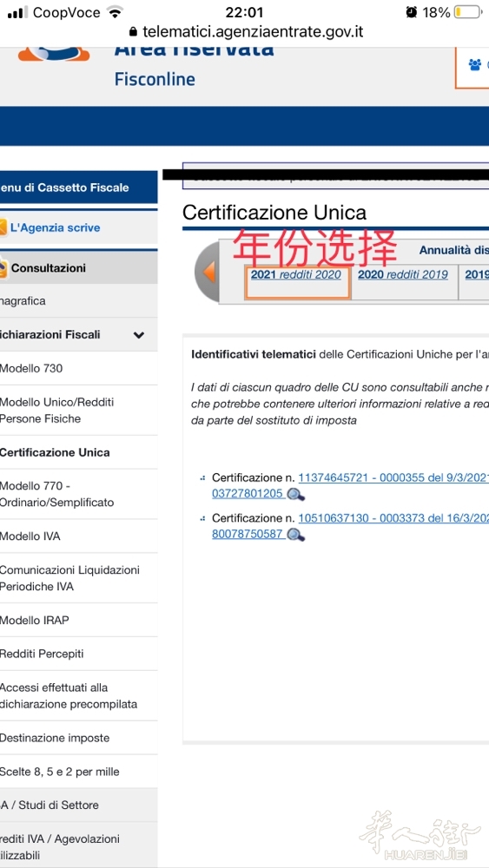Open Comunicazioni Liquidazioni Periodiche IVA entry
This screenshot has height=868, width=489.
pos(79,578)
